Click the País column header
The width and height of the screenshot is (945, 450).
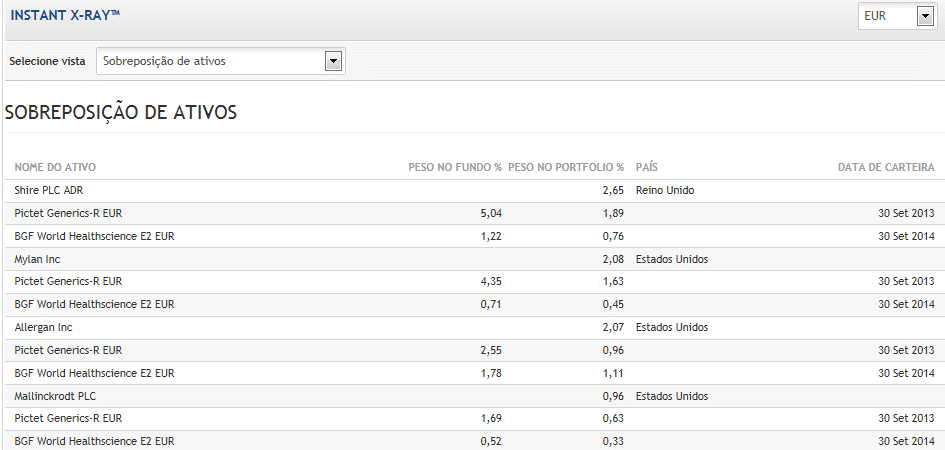click(x=646, y=167)
